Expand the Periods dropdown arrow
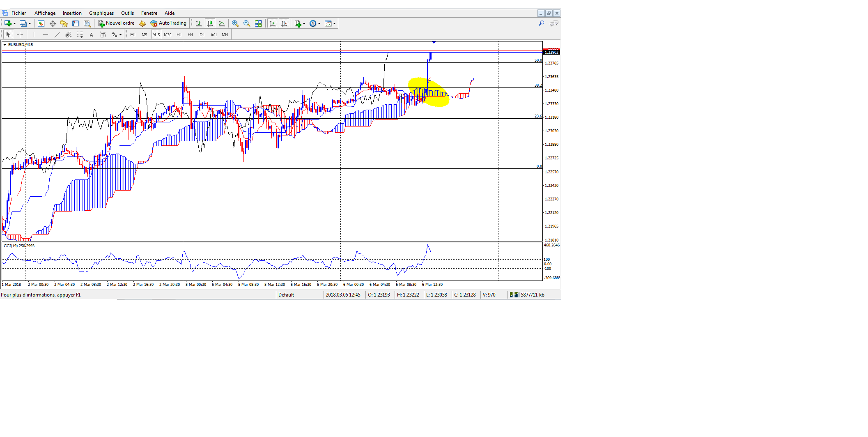 tap(319, 23)
